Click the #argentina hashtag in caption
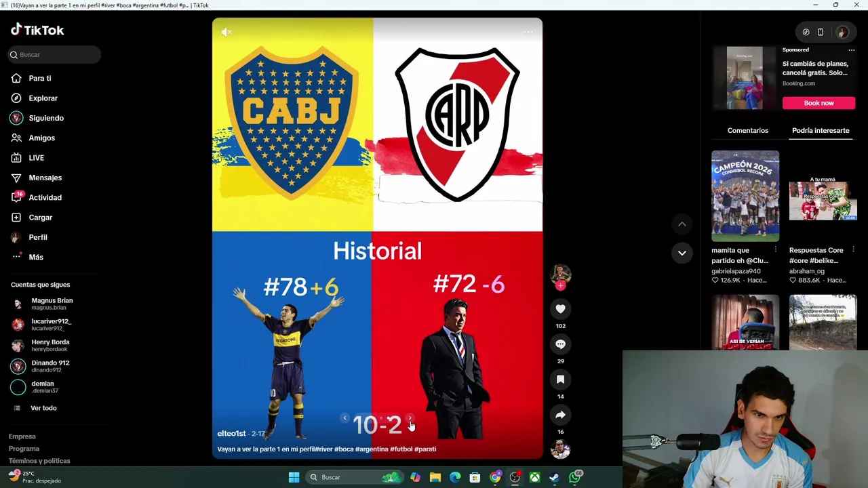 point(372,449)
